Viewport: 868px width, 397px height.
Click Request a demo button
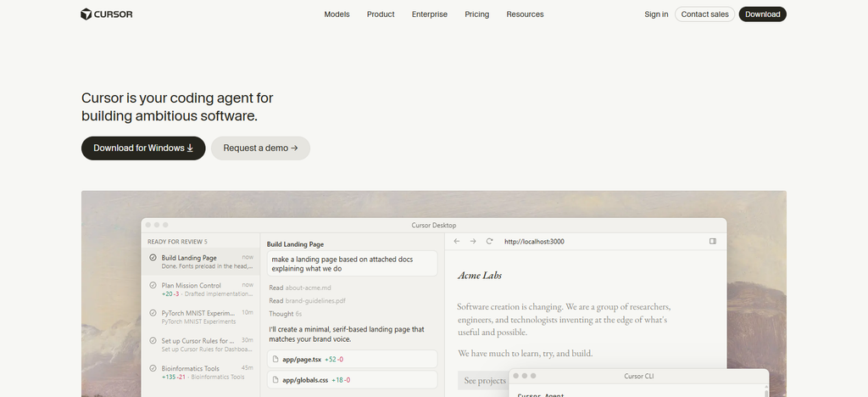click(x=261, y=148)
